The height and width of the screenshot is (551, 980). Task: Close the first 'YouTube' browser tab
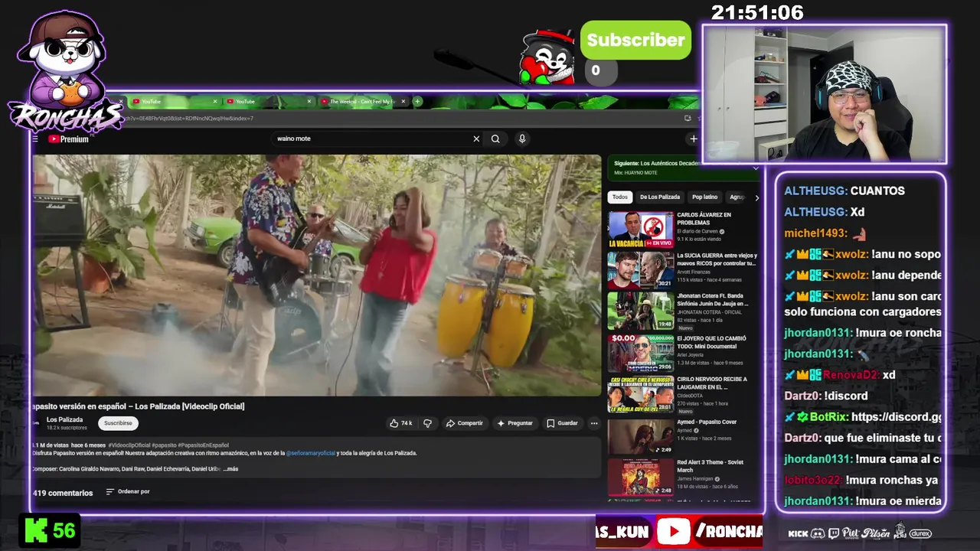(215, 101)
